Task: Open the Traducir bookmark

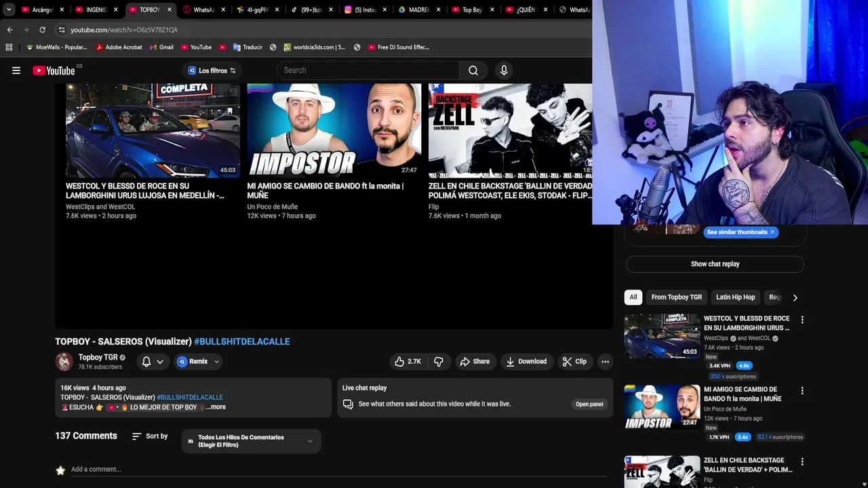Action: point(248,47)
